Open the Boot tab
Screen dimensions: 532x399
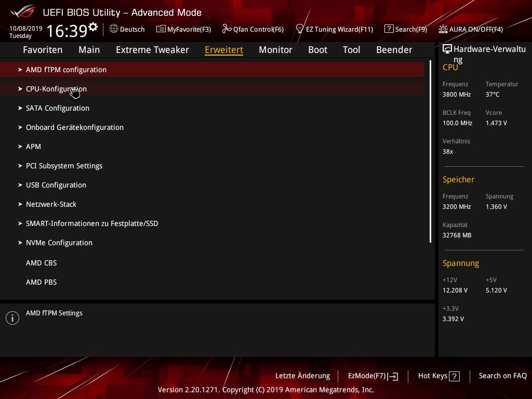pos(317,50)
